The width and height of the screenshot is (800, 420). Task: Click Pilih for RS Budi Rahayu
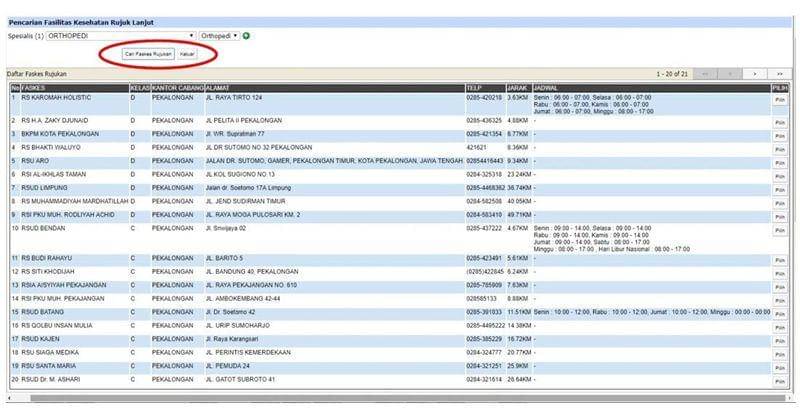pos(779,258)
